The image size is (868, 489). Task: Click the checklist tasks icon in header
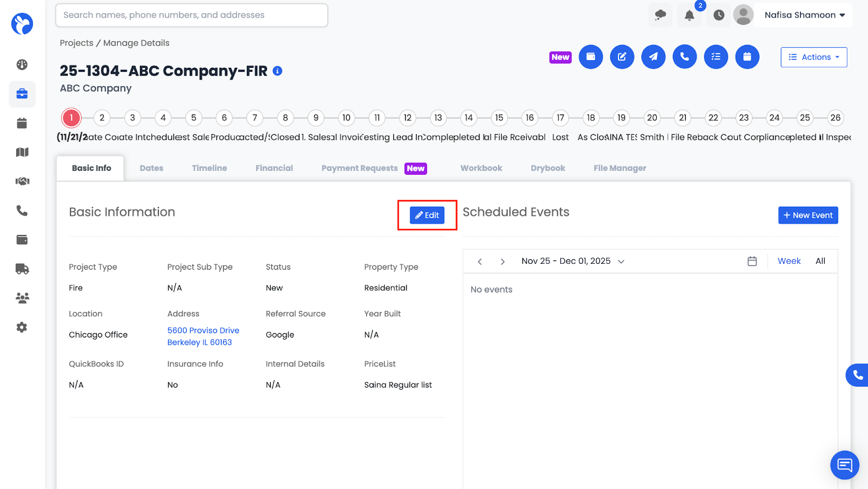[716, 57]
